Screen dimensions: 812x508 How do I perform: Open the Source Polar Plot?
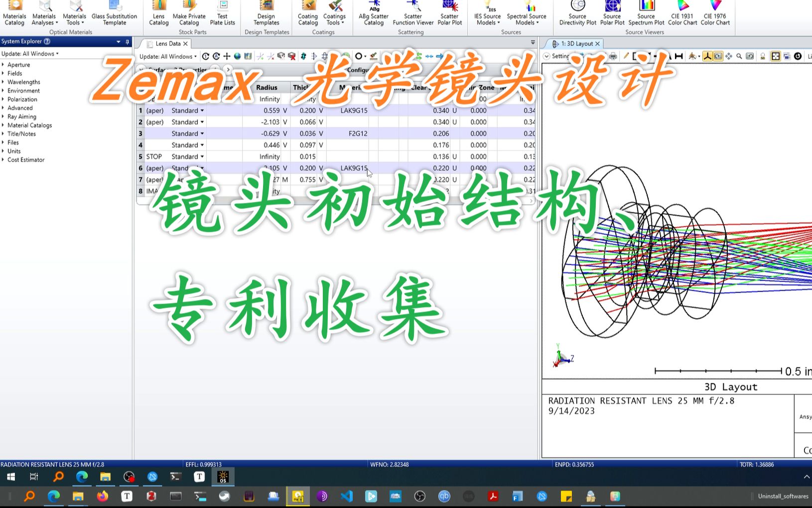click(x=612, y=13)
